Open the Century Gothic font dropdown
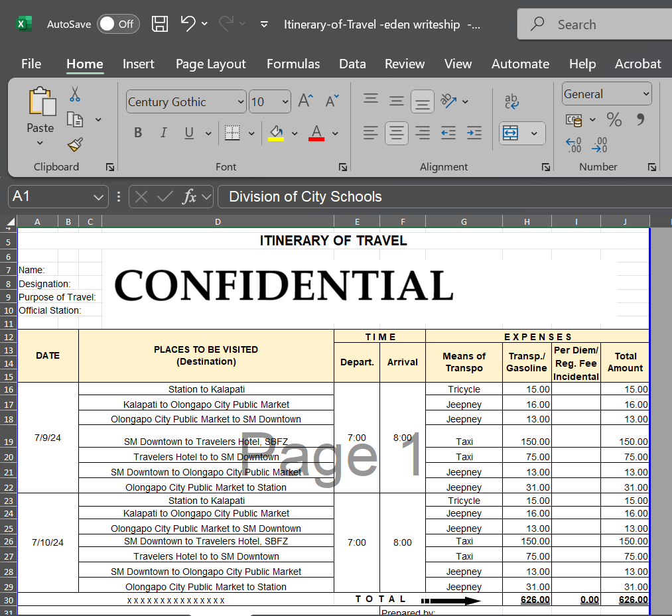This screenshot has width=672, height=616. point(240,101)
